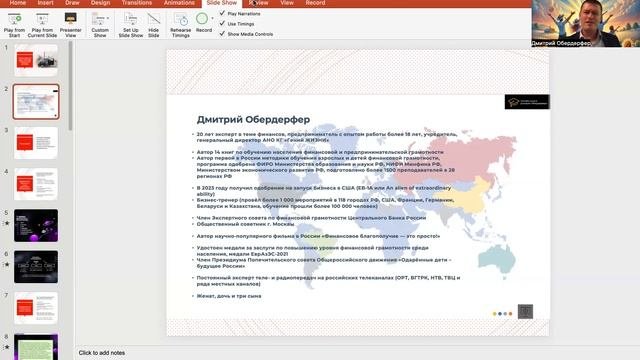Click Set Up Slide Show icon
The width and height of the screenshot is (640, 360).
pos(131,24)
